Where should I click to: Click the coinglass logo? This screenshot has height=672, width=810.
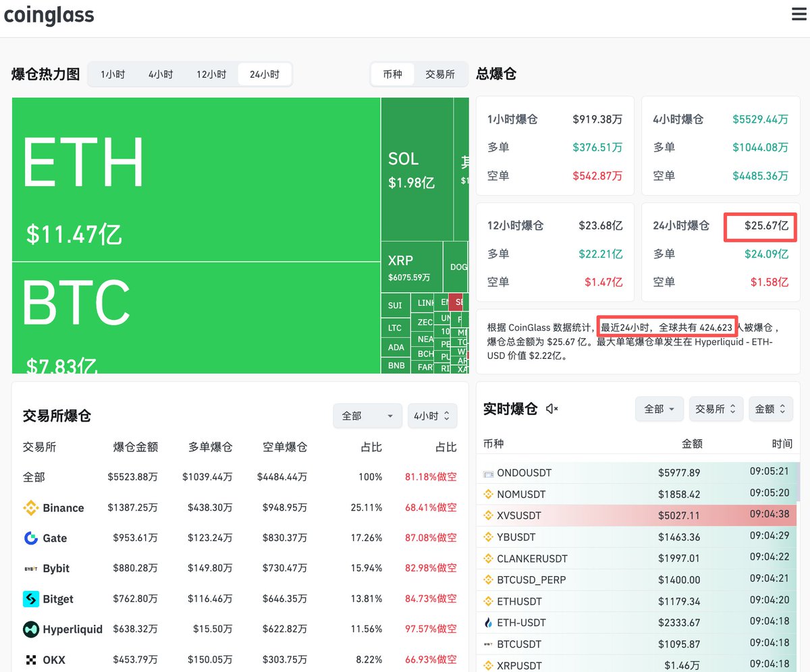[x=49, y=15]
